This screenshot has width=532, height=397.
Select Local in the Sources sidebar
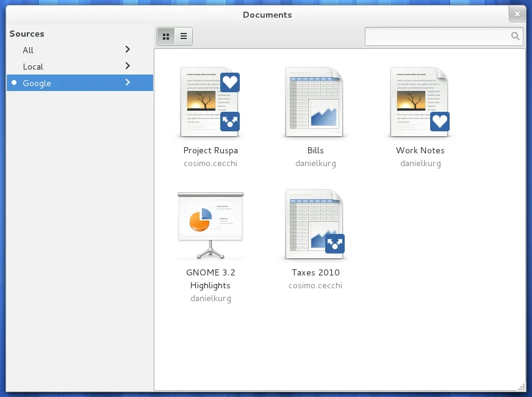[33, 67]
